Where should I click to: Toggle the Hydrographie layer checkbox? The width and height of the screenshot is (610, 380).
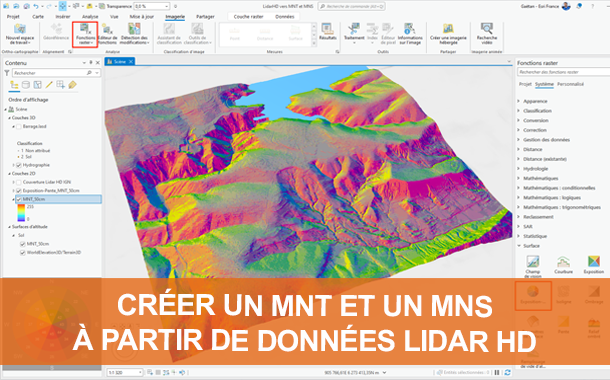click(x=19, y=165)
